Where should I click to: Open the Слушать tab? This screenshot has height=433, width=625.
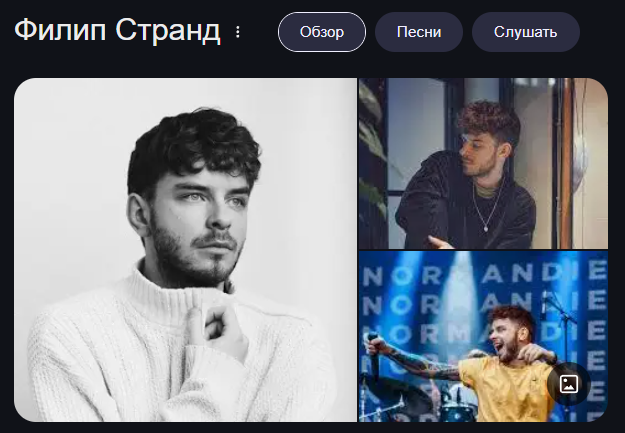526,32
